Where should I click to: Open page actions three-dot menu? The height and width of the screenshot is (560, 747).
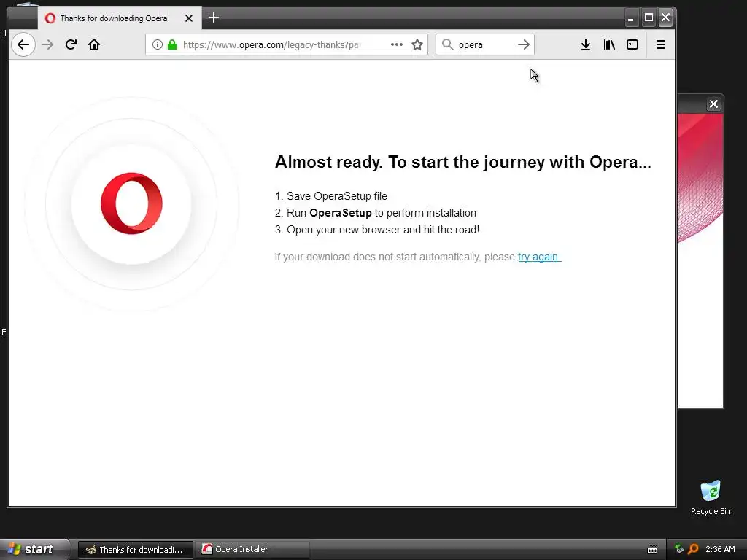(396, 44)
